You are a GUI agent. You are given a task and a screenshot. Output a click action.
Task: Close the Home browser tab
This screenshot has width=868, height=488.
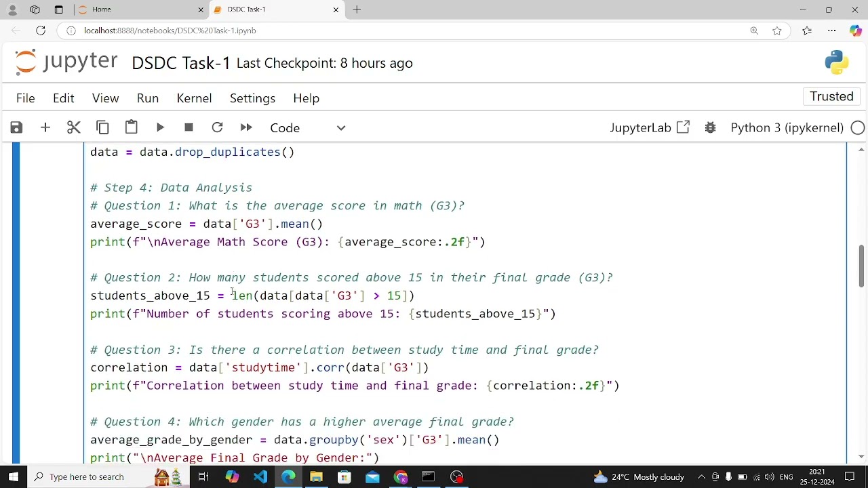(201, 9)
